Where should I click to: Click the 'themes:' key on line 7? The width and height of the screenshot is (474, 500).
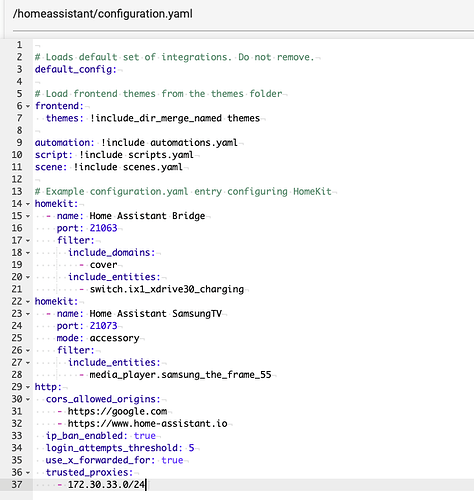coord(65,118)
